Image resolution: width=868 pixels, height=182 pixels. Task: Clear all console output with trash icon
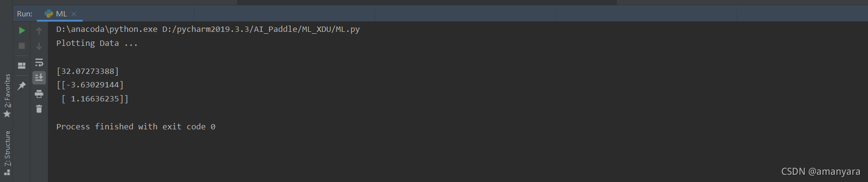pos(39,109)
